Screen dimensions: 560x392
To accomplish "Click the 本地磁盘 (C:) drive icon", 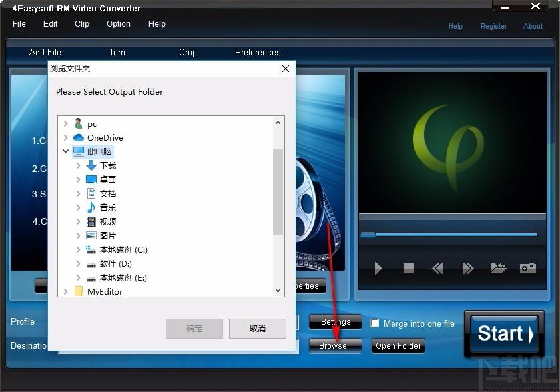I will coord(91,249).
